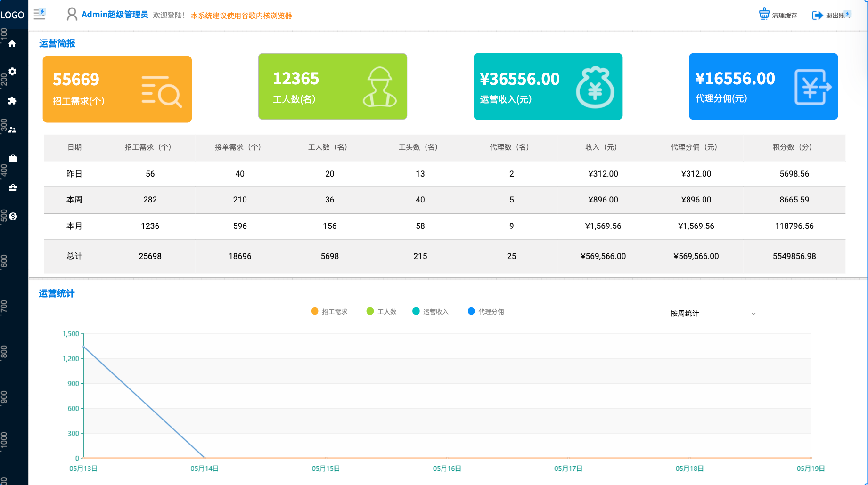Click the chevron arrow of 按周统计 selector
The height and width of the screenshot is (485, 868).
click(x=753, y=314)
